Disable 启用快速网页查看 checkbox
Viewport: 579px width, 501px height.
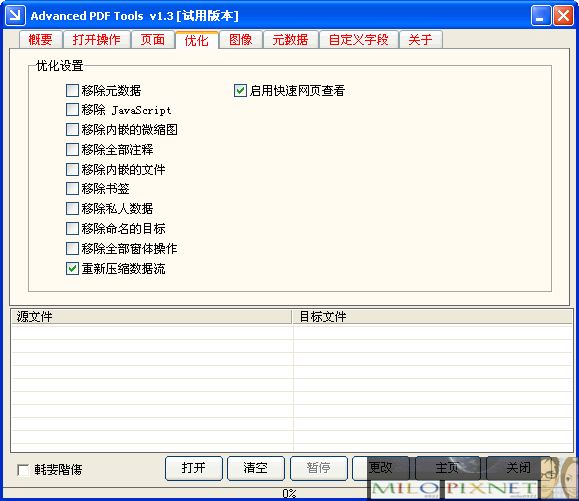click(240, 90)
